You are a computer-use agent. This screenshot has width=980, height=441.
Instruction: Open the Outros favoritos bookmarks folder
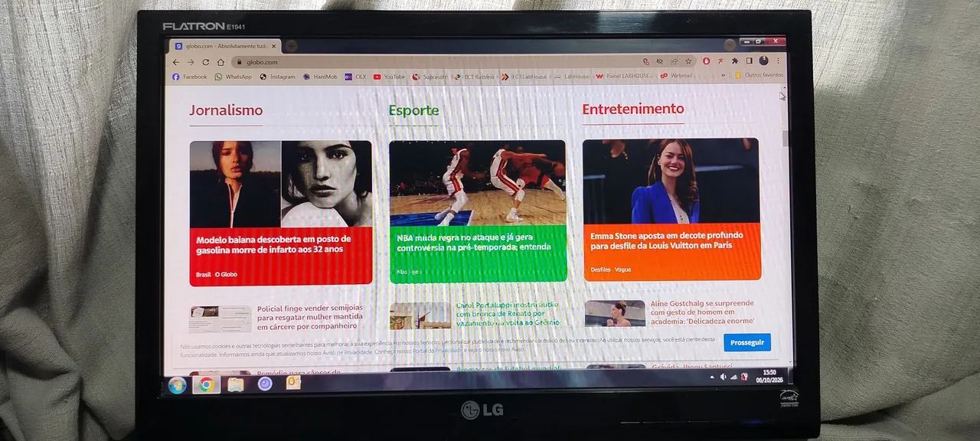(x=759, y=75)
